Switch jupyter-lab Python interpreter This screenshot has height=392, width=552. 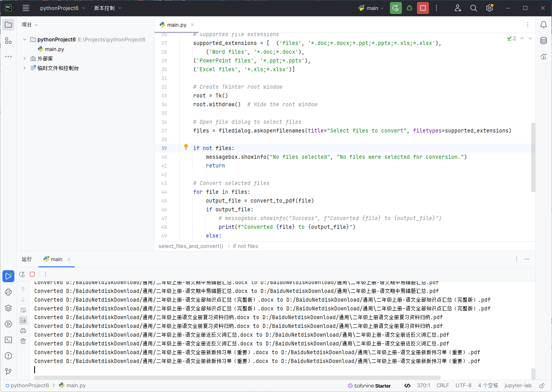518,386
